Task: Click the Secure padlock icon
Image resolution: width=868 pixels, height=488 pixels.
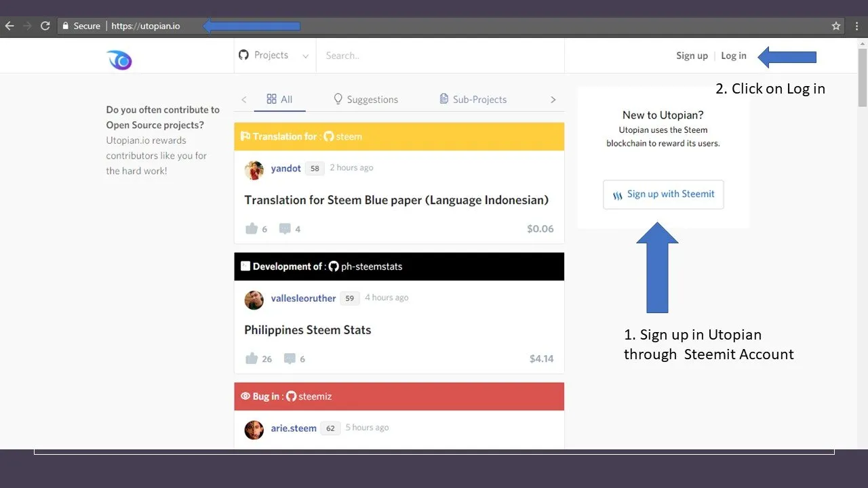Action: click(x=66, y=26)
